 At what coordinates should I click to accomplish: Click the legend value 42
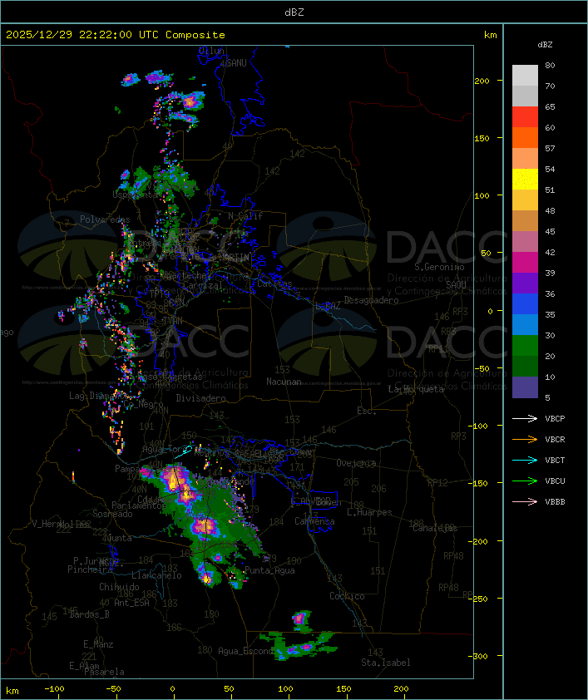[x=550, y=252]
